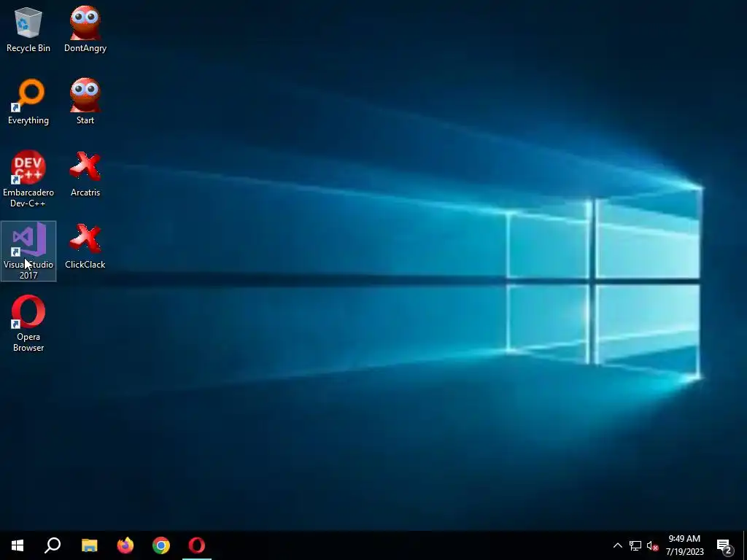Open File Explorer from taskbar
This screenshot has width=747, height=560.
click(x=89, y=545)
